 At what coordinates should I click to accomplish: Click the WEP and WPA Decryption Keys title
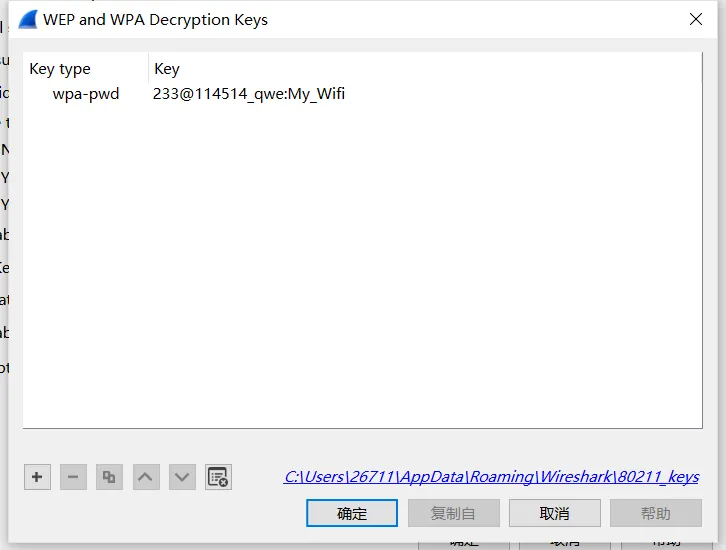pos(155,20)
